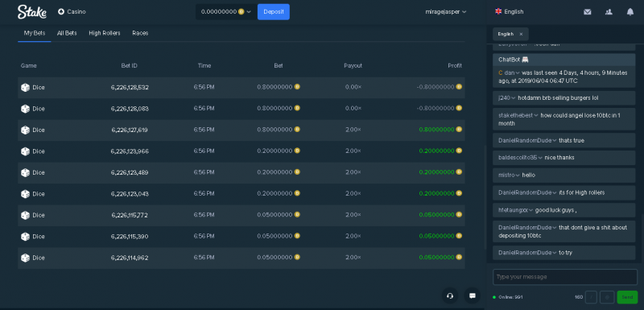Click the coin icon beside profit in row 6,226,123,966
Screen dimensions: 644x310
[x=459, y=151]
